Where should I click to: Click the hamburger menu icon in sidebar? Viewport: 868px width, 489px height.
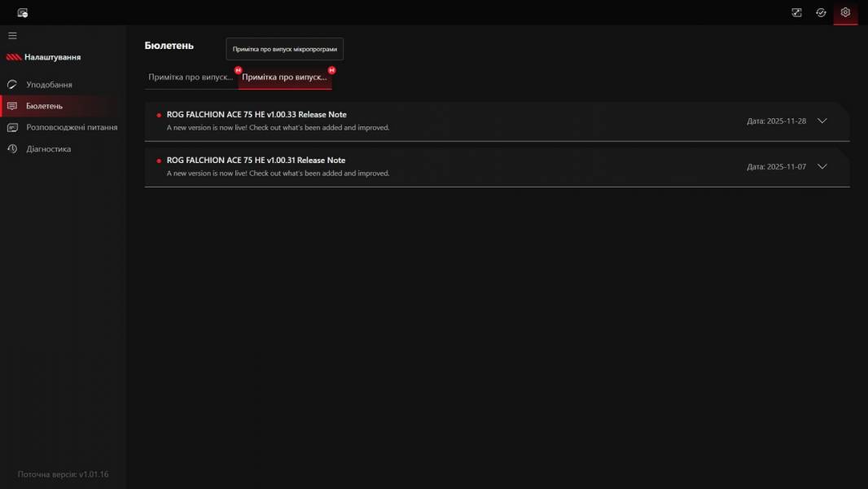12,36
